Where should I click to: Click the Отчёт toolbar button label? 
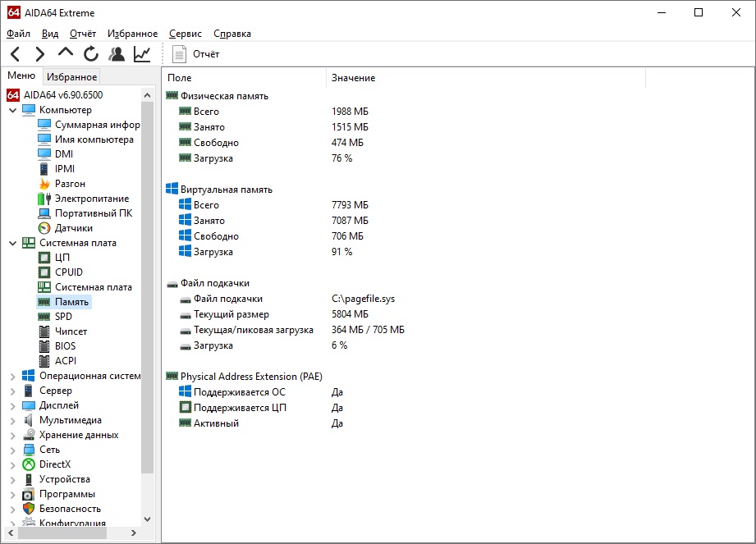click(x=206, y=54)
